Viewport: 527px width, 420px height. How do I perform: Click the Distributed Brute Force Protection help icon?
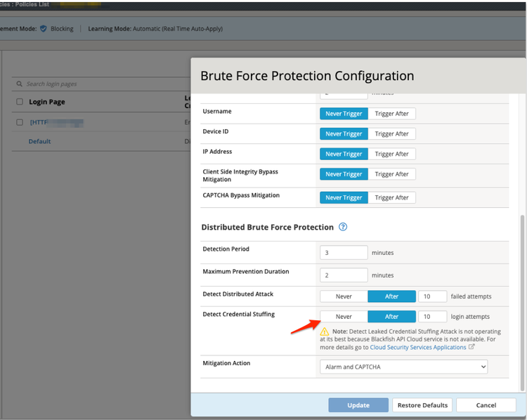[x=343, y=227]
